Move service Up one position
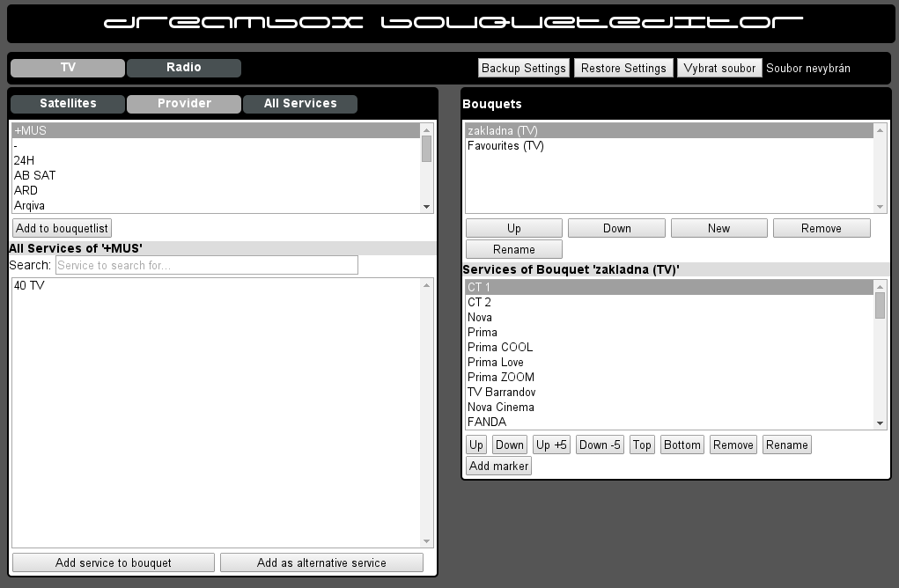 coord(476,445)
